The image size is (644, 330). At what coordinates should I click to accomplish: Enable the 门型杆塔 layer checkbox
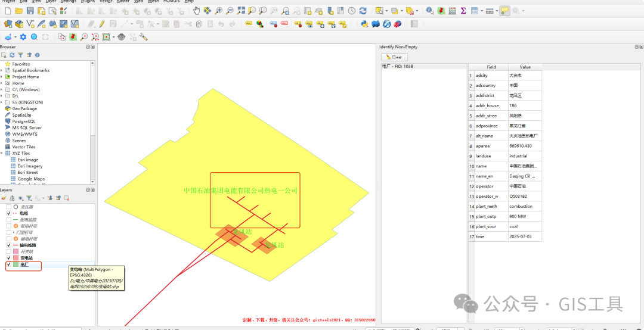(x=8, y=232)
